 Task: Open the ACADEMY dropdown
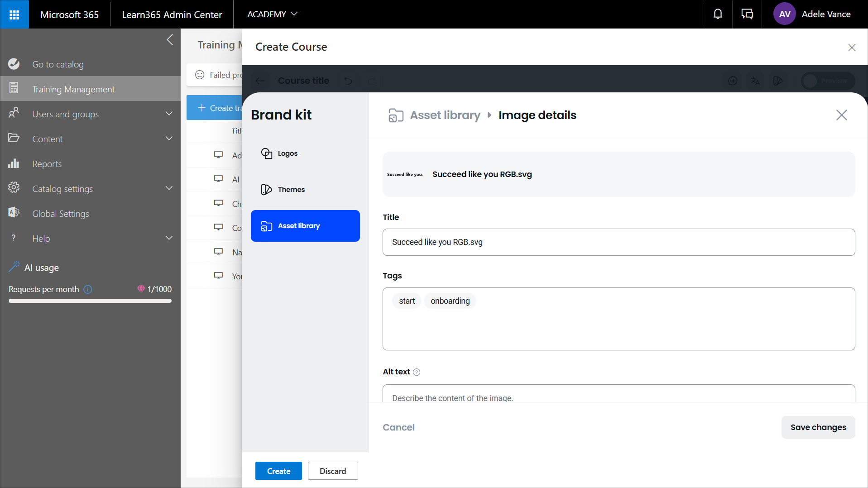[272, 14]
